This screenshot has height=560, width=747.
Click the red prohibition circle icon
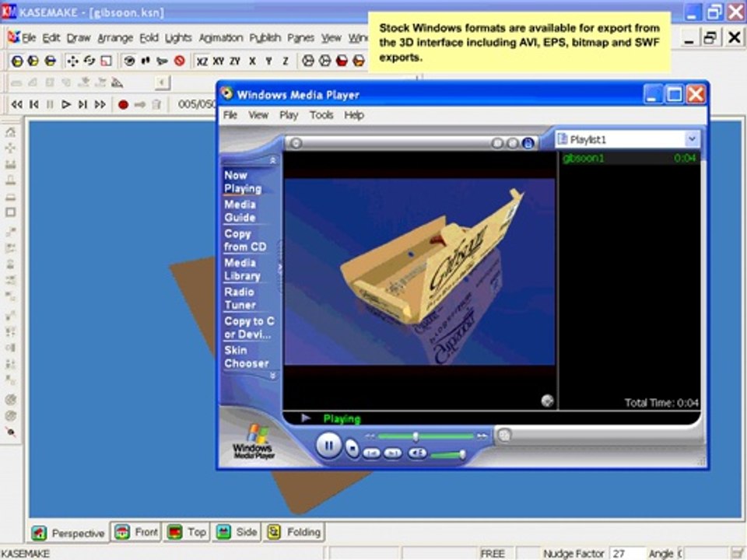[179, 61]
